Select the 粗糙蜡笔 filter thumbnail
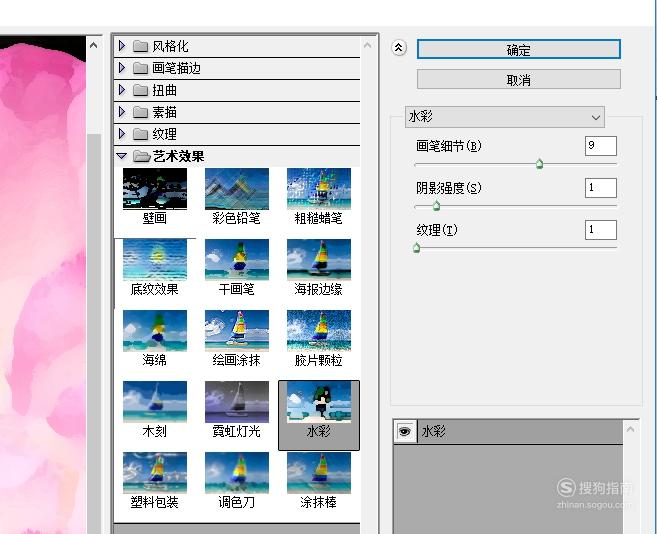Image resolution: width=657 pixels, height=534 pixels. coord(319,189)
